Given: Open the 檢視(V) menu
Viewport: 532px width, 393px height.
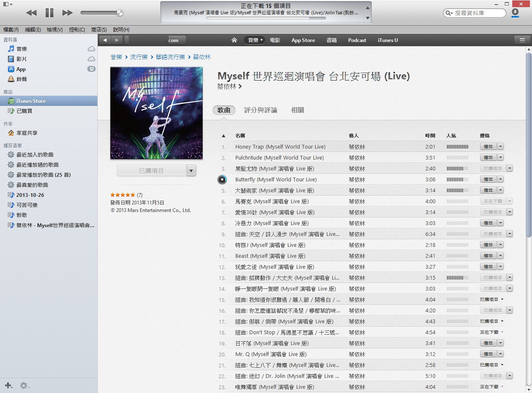Looking at the screenshot, I should click(55, 30).
